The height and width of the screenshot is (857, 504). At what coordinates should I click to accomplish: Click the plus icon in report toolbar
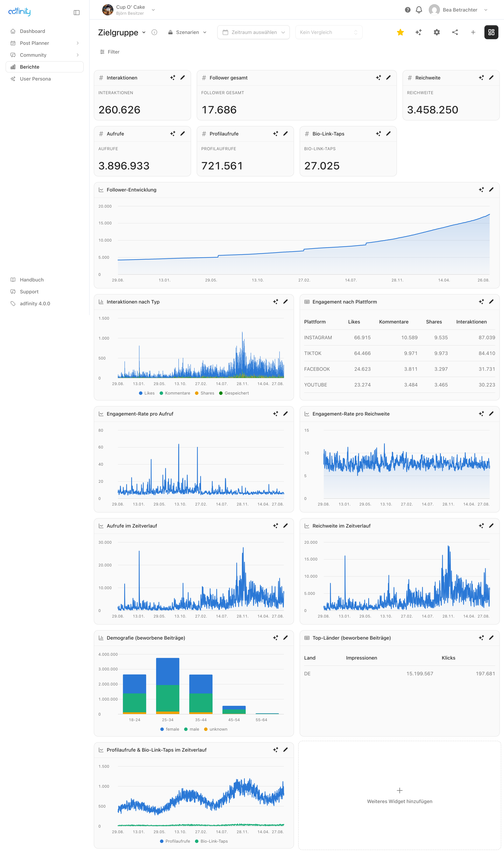473,32
